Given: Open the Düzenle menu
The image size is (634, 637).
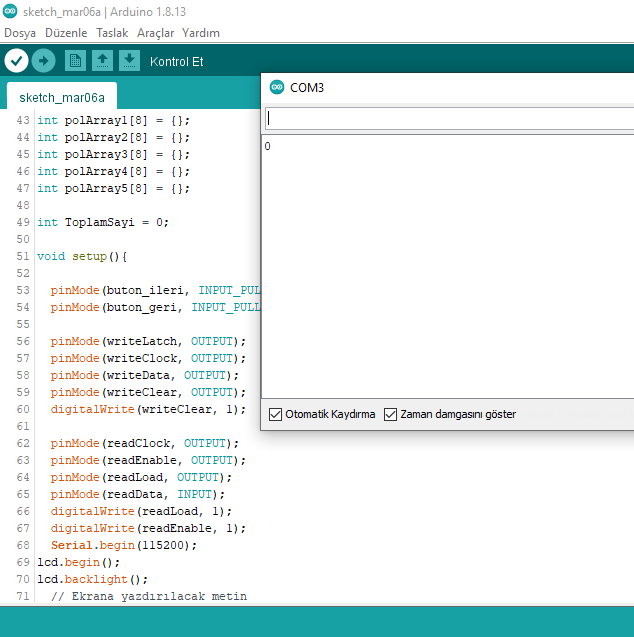Looking at the screenshot, I should point(66,33).
